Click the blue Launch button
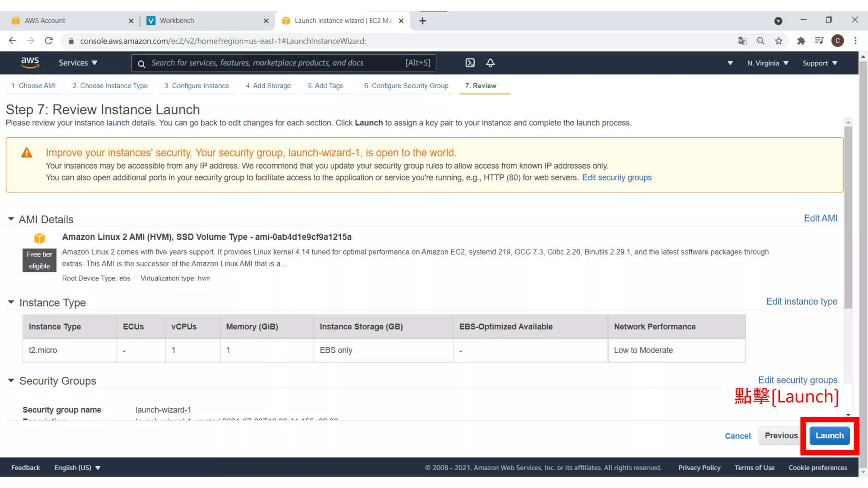Image resolution: width=868 pixels, height=488 pixels. click(829, 435)
